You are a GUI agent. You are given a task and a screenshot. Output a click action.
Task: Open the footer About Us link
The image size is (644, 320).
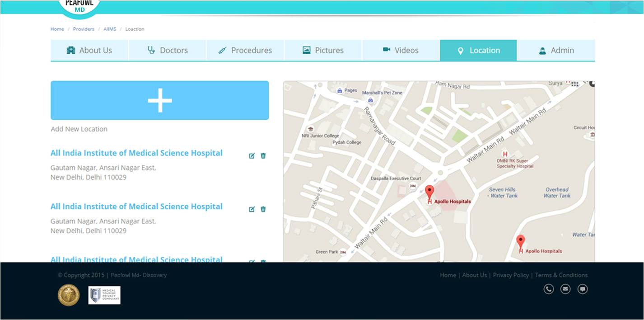[x=474, y=275]
